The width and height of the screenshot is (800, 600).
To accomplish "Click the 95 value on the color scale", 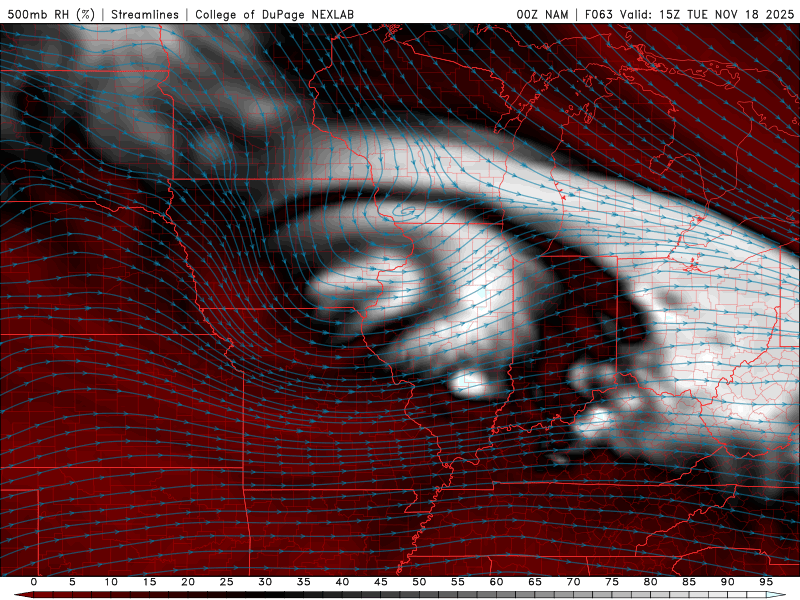I will (765, 582).
